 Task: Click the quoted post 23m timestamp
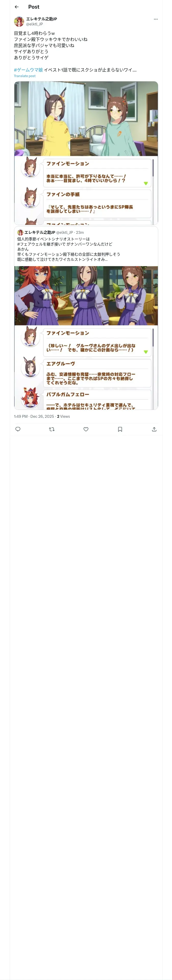coord(80,233)
